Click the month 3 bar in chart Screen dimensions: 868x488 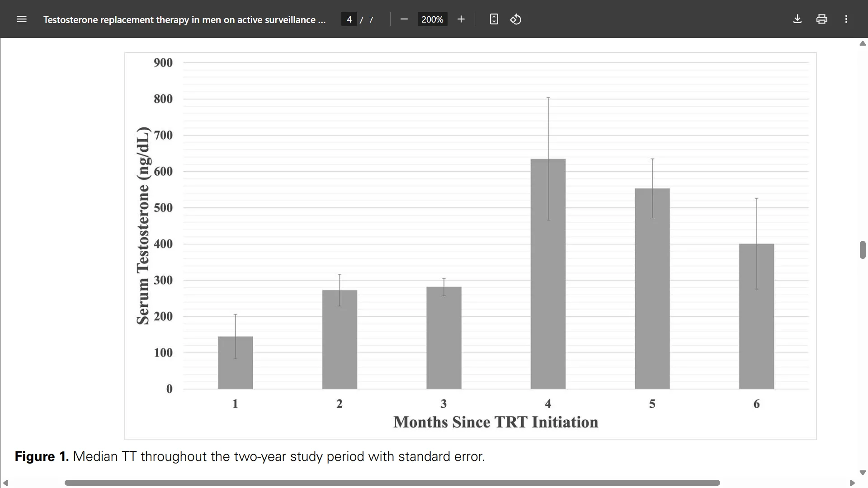coord(444,338)
